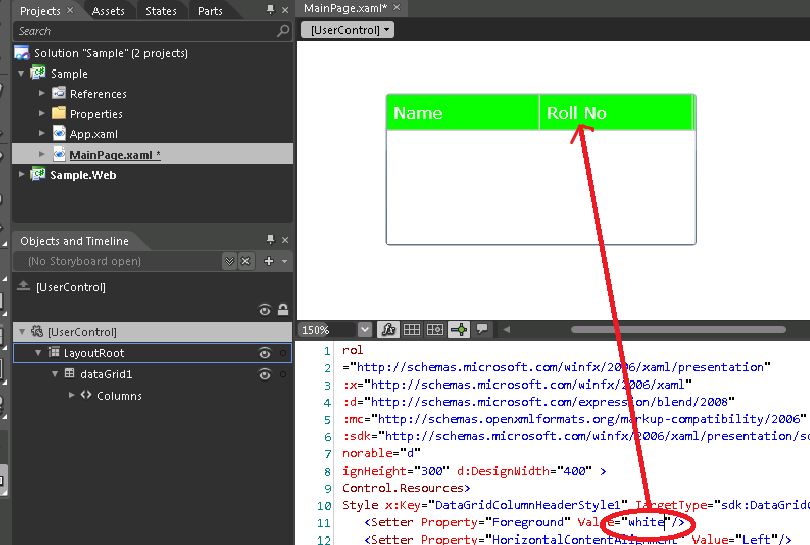810x545 pixels.
Task: Click the Properties folder icon
Action: tap(59, 113)
